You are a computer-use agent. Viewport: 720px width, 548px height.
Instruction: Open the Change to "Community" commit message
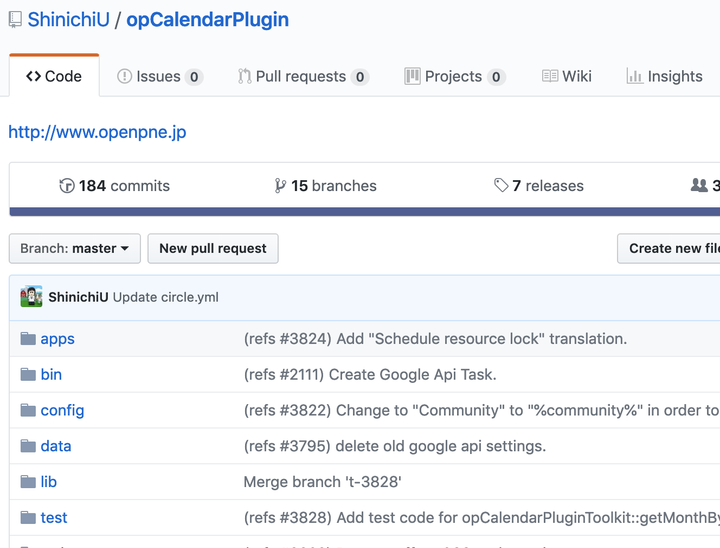(482, 411)
